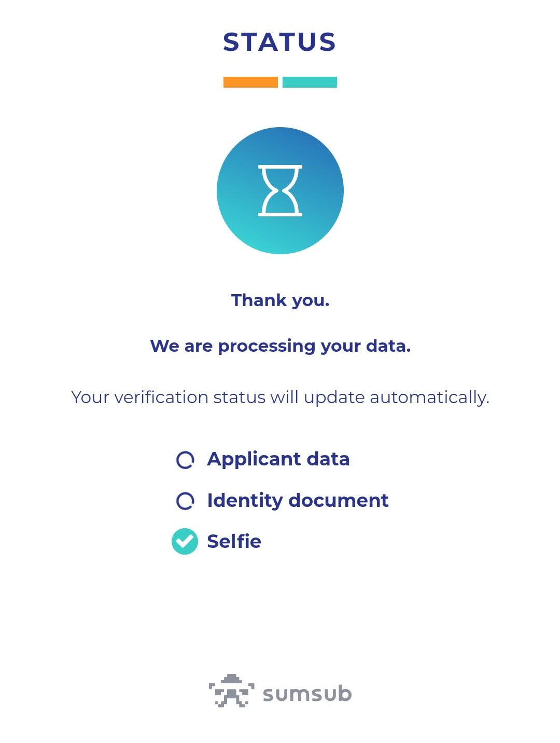The image size is (560, 743).
Task: Click the word "data." in bold message
Action: [x=388, y=346]
